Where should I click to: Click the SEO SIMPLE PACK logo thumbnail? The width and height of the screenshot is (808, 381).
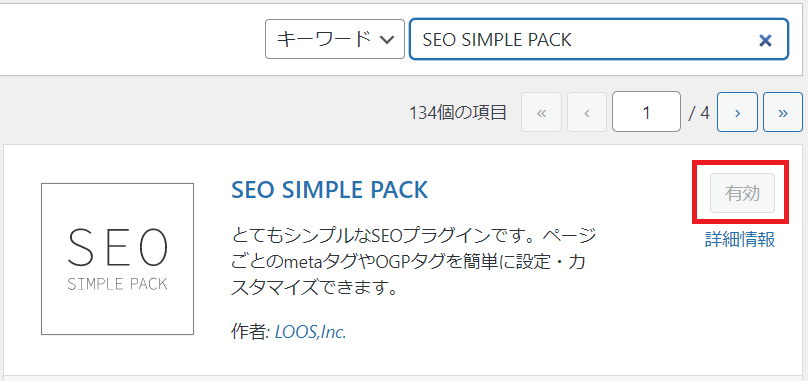tap(117, 259)
